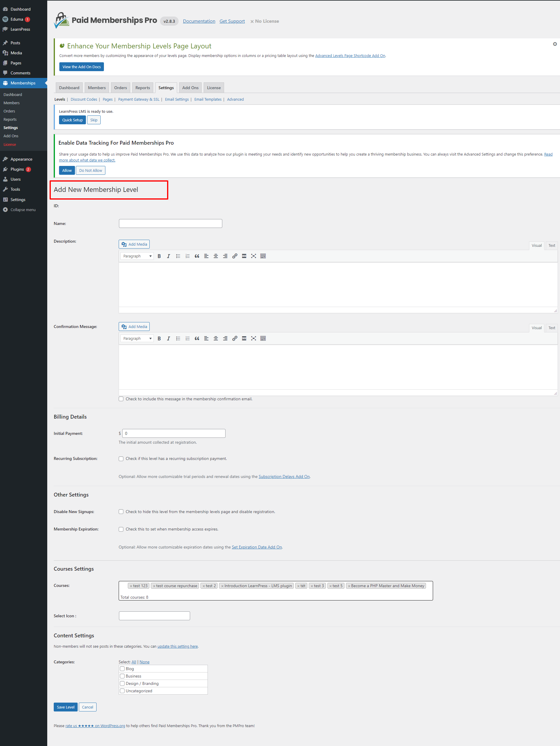
Task: Insert bulleted list in Confirmation Message editor
Action: (178, 338)
